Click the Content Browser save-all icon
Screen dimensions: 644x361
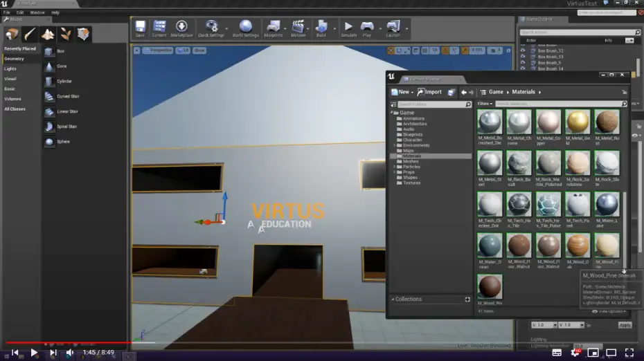(451, 92)
